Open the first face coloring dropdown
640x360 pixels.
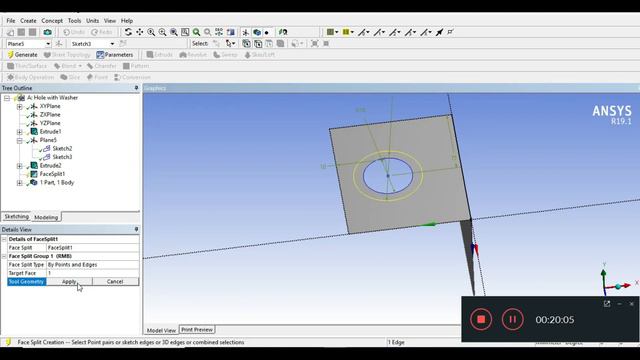(332, 32)
